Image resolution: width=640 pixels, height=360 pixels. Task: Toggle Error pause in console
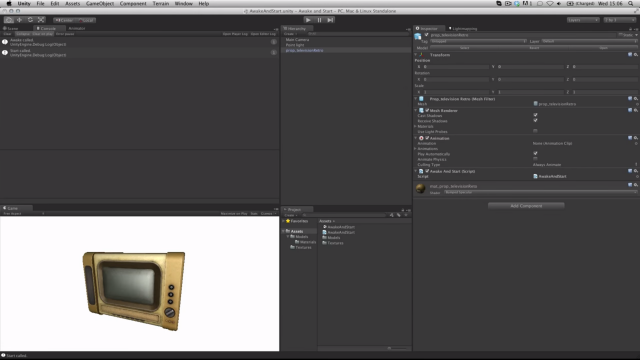click(x=65, y=34)
